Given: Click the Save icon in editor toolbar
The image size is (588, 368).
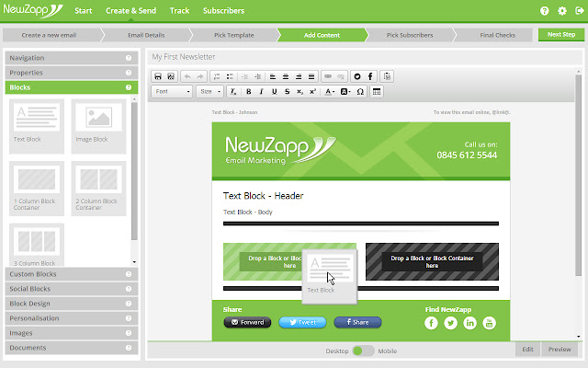Looking at the screenshot, I should pyautogui.click(x=158, y=76).
